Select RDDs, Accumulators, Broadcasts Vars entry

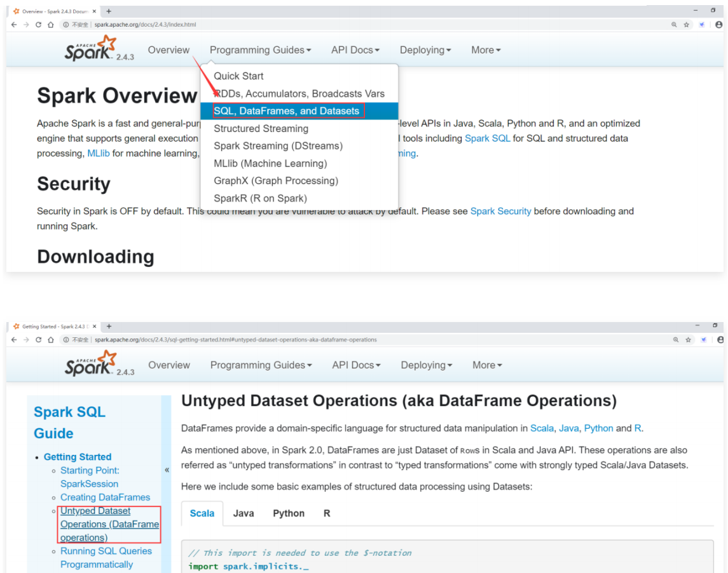tap(299, 94)
